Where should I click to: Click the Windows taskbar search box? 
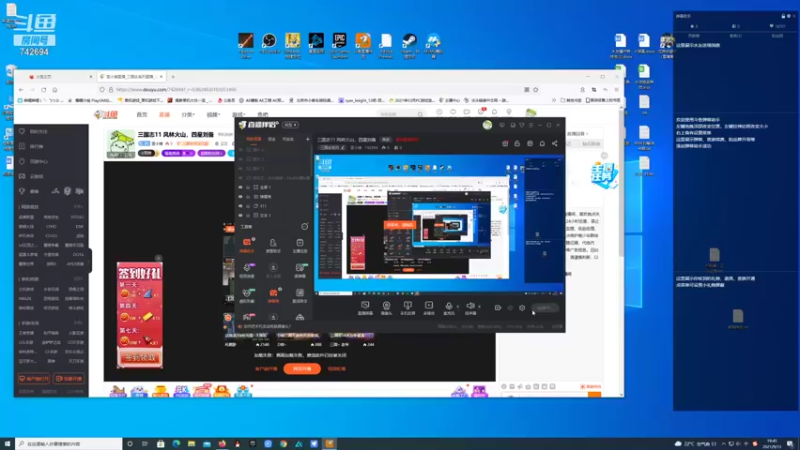[x=69, y=444]
